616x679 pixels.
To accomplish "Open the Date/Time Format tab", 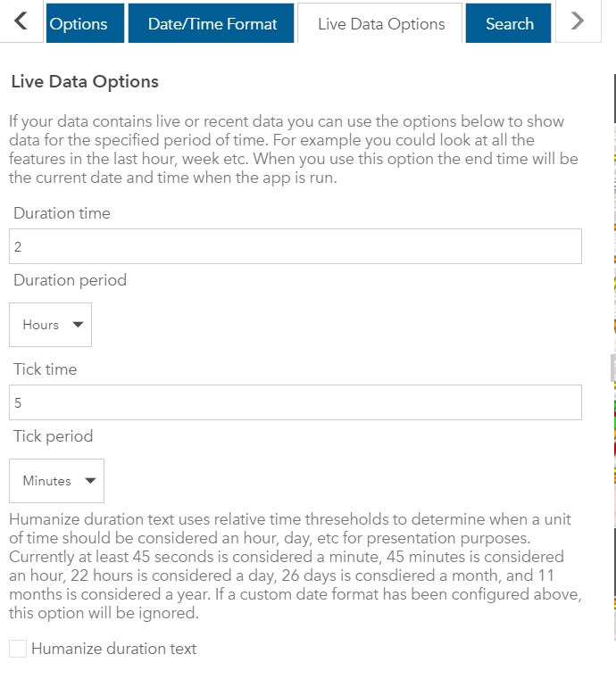I will [x=212, y=24].
